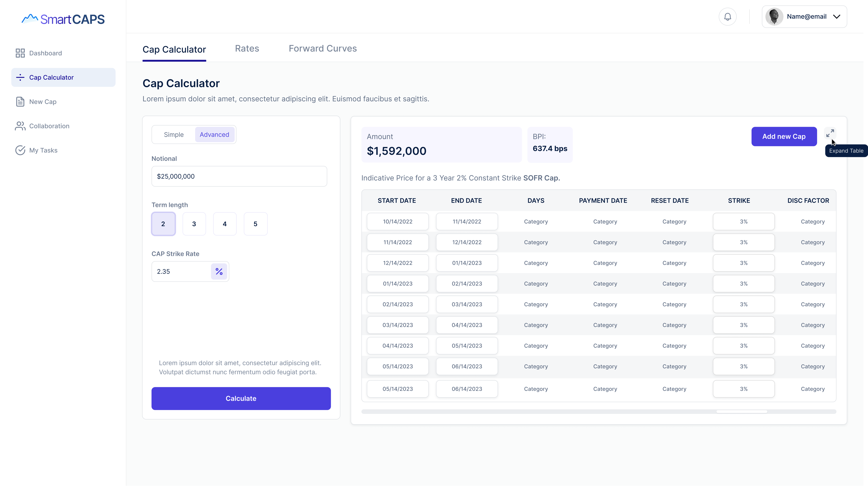Click the Expand Table arrows icon

(x=830, y=133)
